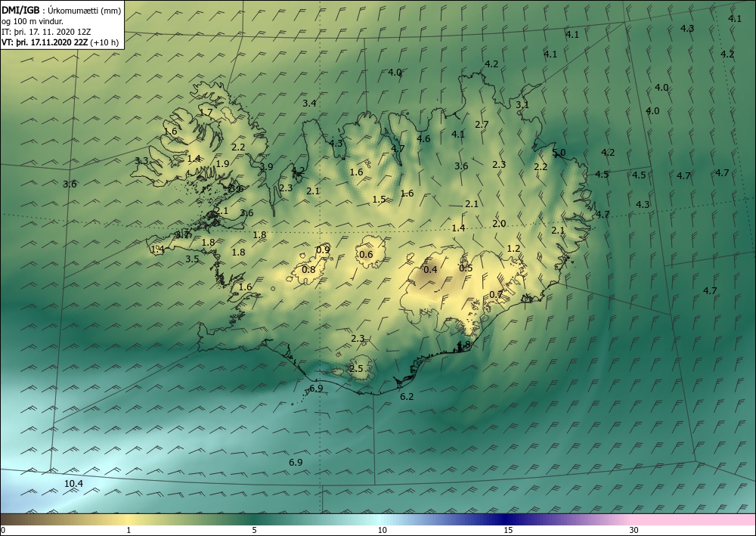Select the initial time 'IT: þri. 17. 11. 2020 12Z'

(46, 32)
